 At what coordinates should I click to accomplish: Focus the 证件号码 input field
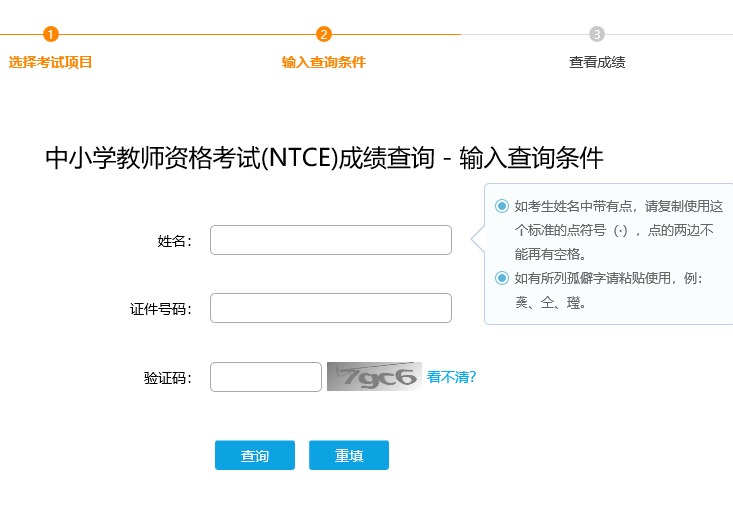point(331,308)
